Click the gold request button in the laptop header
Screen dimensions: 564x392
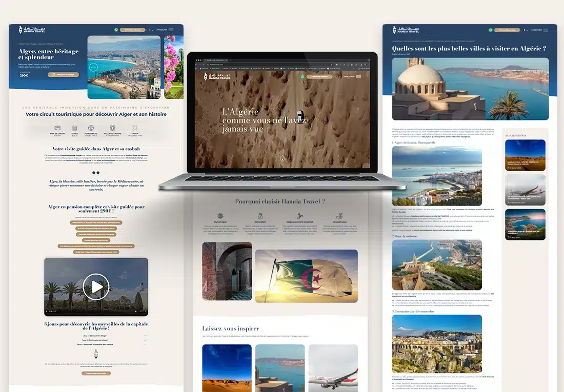[322, 76]
